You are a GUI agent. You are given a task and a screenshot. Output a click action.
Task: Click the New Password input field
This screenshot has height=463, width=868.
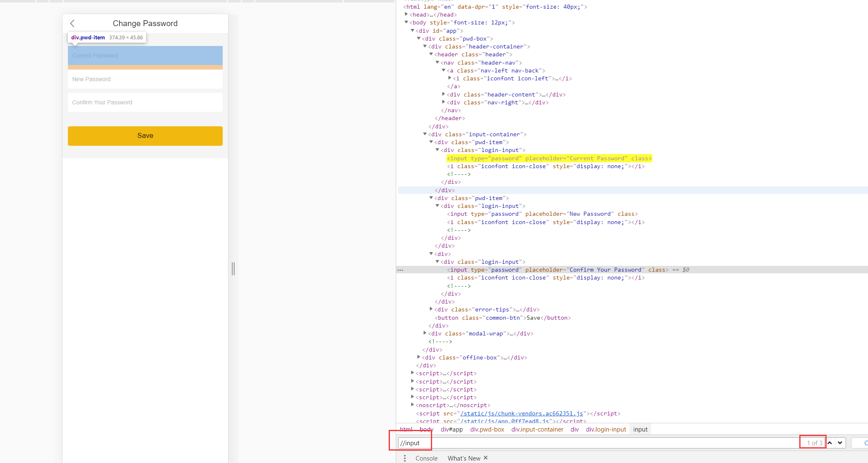coord(145,79)
